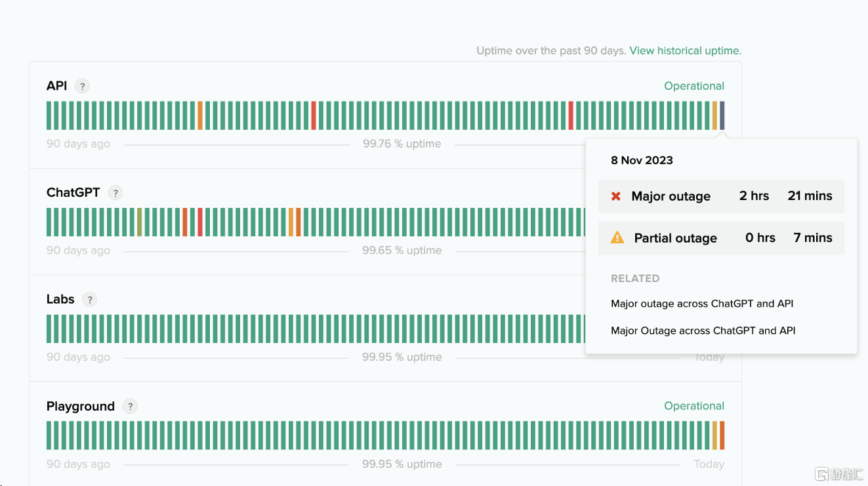868x486 pixels.
Task: Open second related incident with capitalized 'Major Outage'
Action: tap(703, 331)
